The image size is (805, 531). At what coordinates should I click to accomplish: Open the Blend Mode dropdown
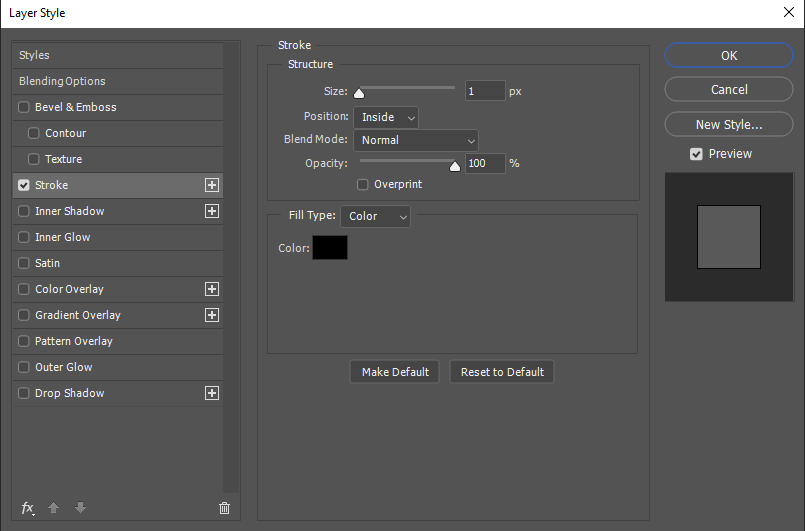click(416, 140)
